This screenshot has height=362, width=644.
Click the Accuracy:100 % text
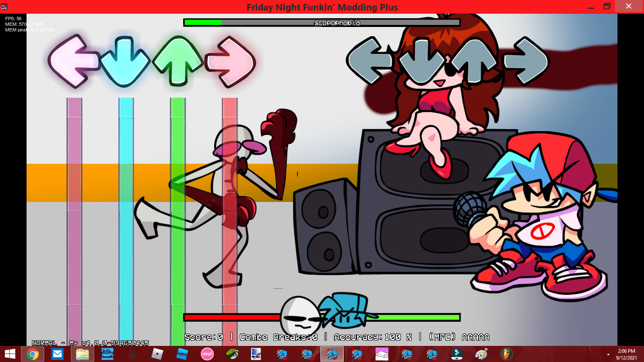point(373,337)
